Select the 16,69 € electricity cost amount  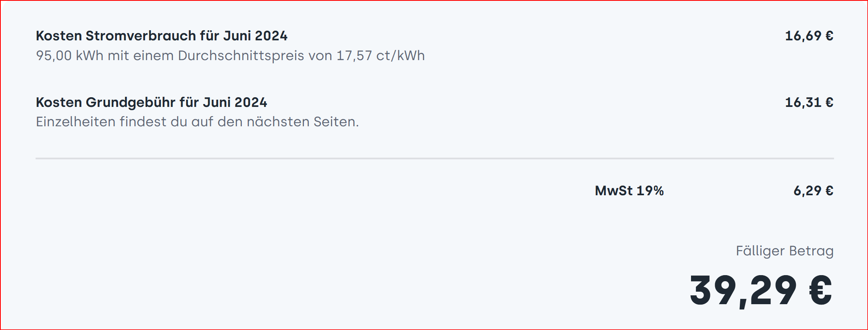click(x=809, y=36)
